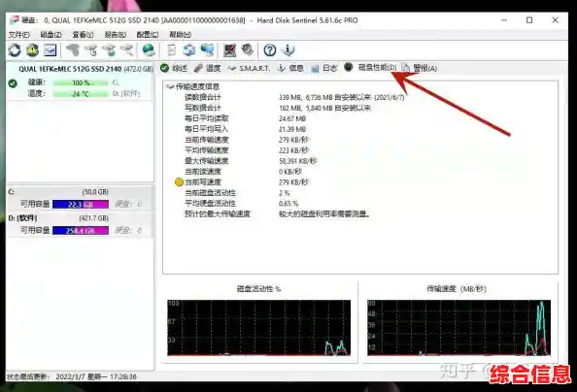Click the round 'i' information toolbar icon
The height and width of the screenshot is (392, 577).
(288, 50)
